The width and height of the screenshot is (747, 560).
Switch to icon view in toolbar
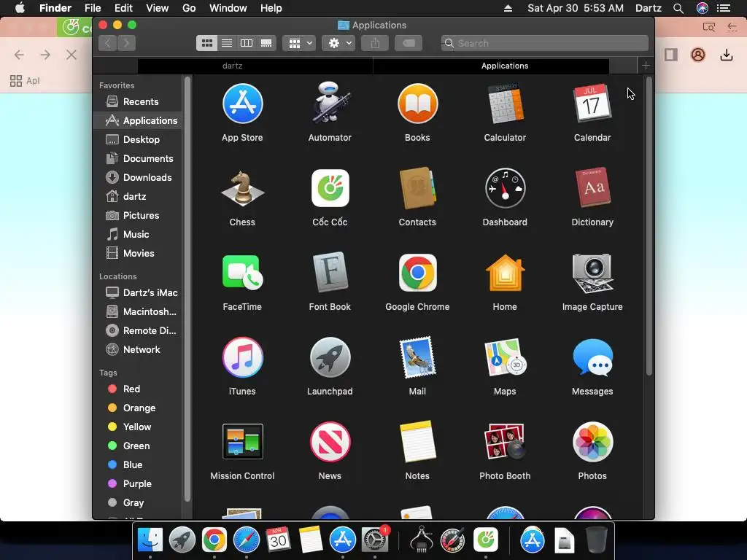tap(206, 43)
